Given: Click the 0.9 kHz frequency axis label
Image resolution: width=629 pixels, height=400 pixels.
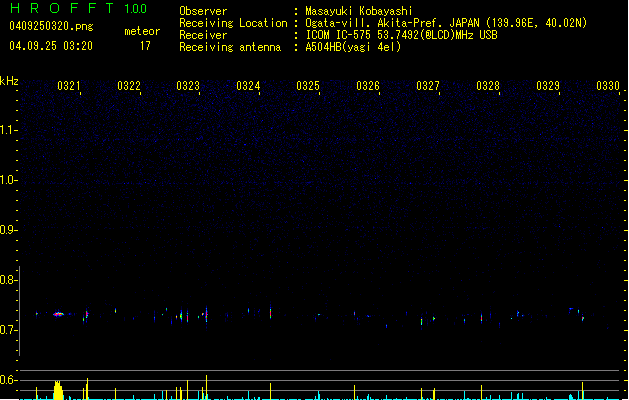Looking at the screenshot, I should pos(8,230).
